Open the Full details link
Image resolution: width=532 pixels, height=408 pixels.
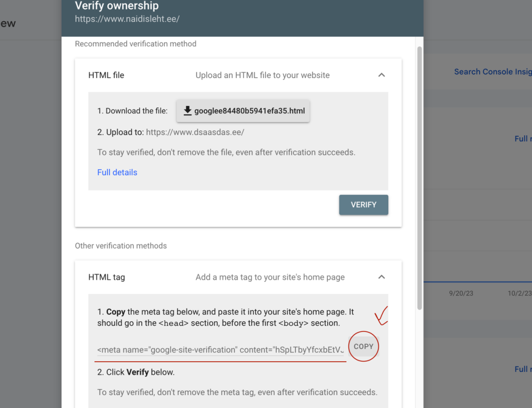[x=117, y=172]
